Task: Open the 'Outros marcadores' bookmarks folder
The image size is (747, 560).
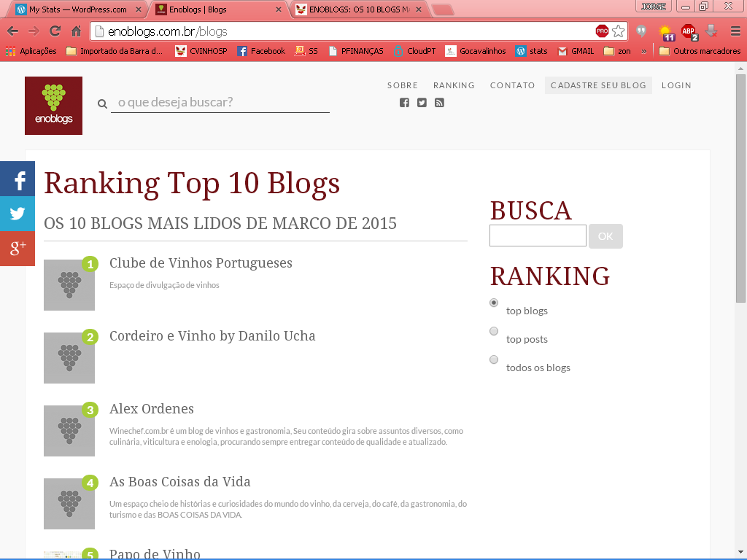Action: pos(699,51)
